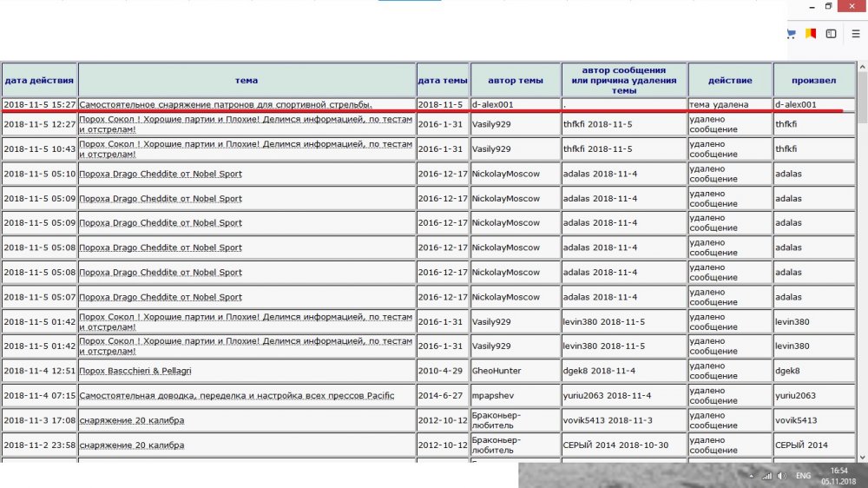868x488 pixels.
Task: Open 'Самостоятельная доводка' Pacific press topic
Action: click(236, 395)
